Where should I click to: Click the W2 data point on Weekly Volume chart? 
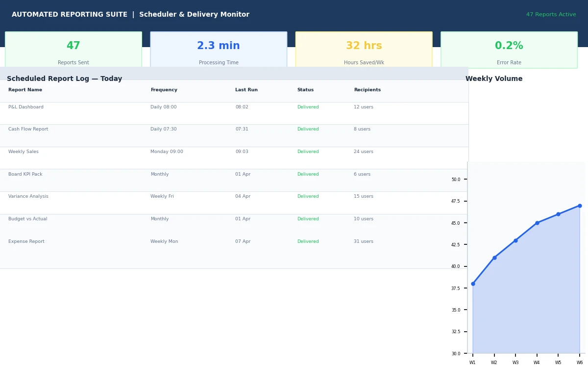click(x=494, y=258)
